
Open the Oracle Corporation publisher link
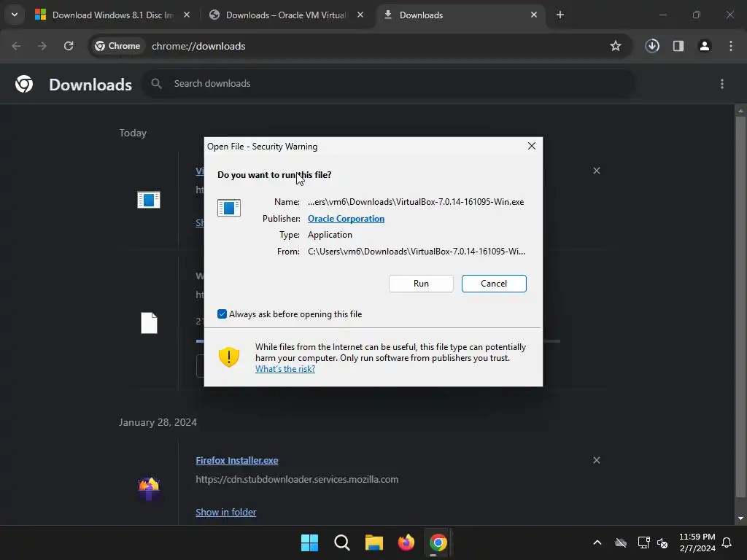tap(346, 219)
